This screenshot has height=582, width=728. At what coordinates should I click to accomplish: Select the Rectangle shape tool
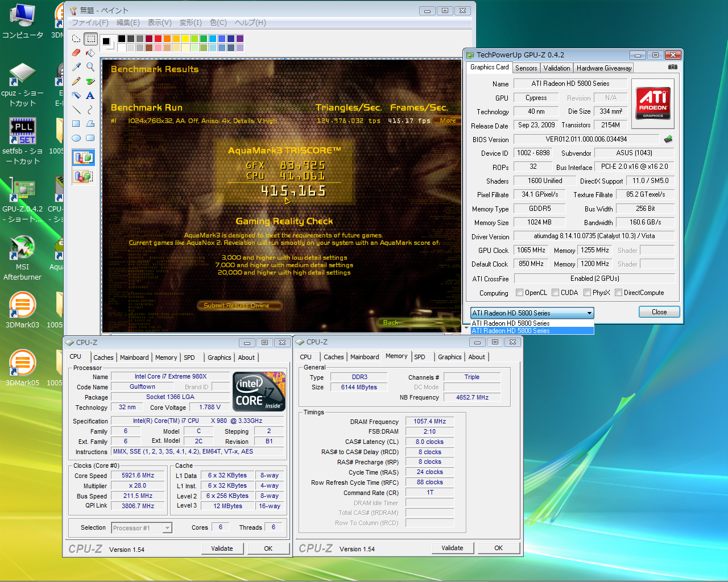pyautogui.click(x=76, y=124)
